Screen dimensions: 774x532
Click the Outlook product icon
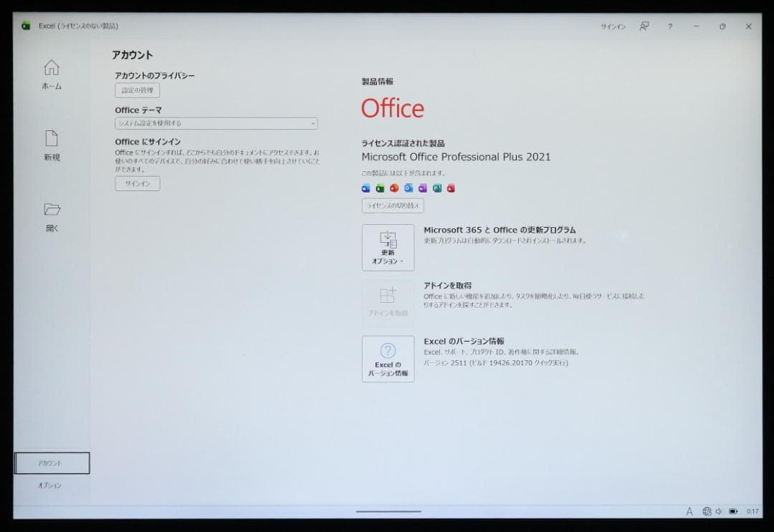coord(408,188)
